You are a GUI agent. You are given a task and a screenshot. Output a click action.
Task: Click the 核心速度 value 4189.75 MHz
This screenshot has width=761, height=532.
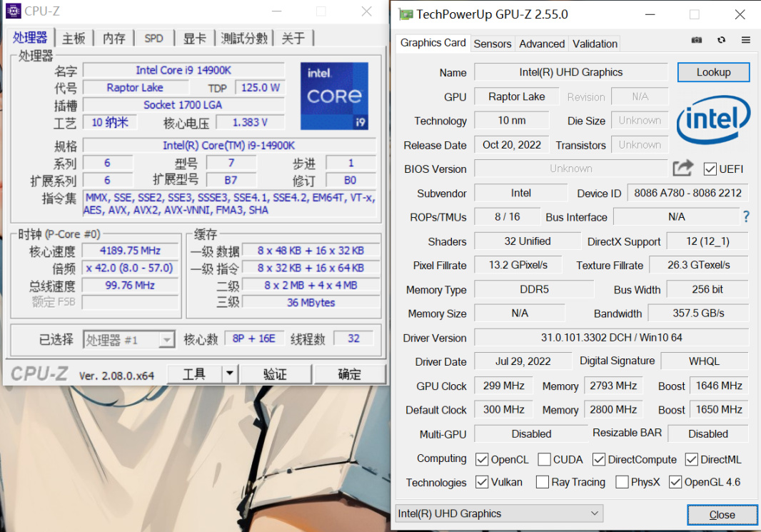[x=130, y=251]
